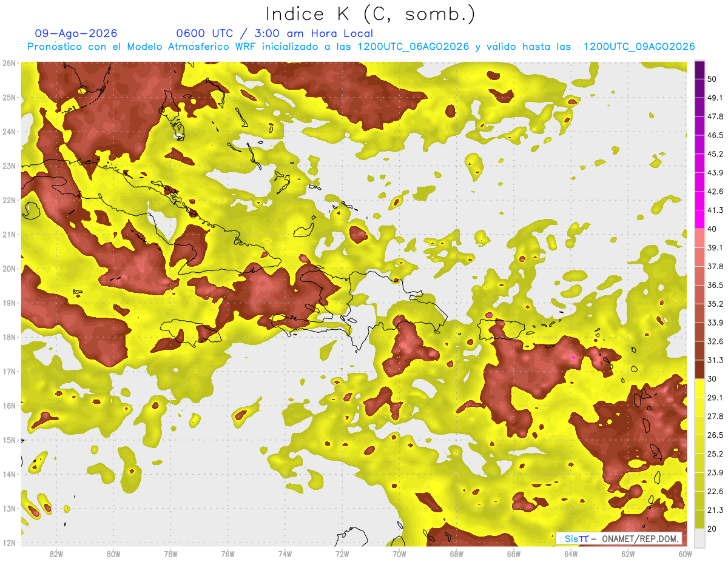Select the latitude label "19N"
Screen dimensions: 728x562
click(9, 303)
